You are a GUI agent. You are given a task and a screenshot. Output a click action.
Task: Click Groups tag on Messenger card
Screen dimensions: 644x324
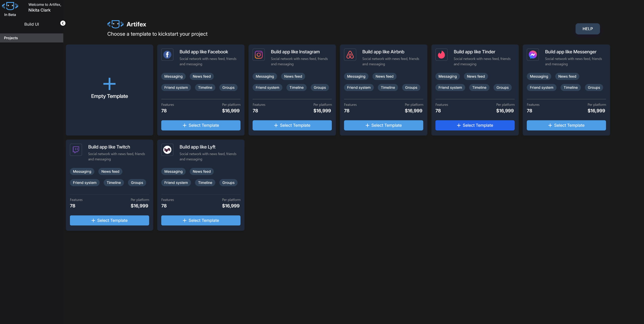point(594,87)
